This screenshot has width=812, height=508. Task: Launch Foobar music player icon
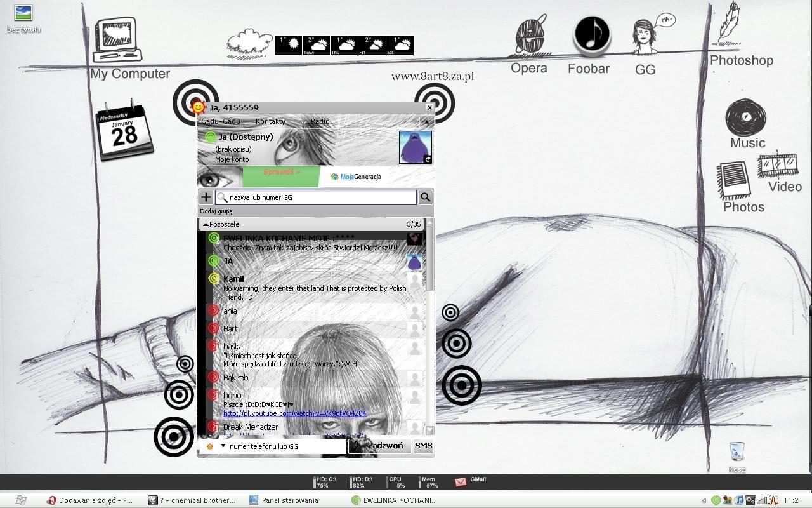click(x=591, y=34)
